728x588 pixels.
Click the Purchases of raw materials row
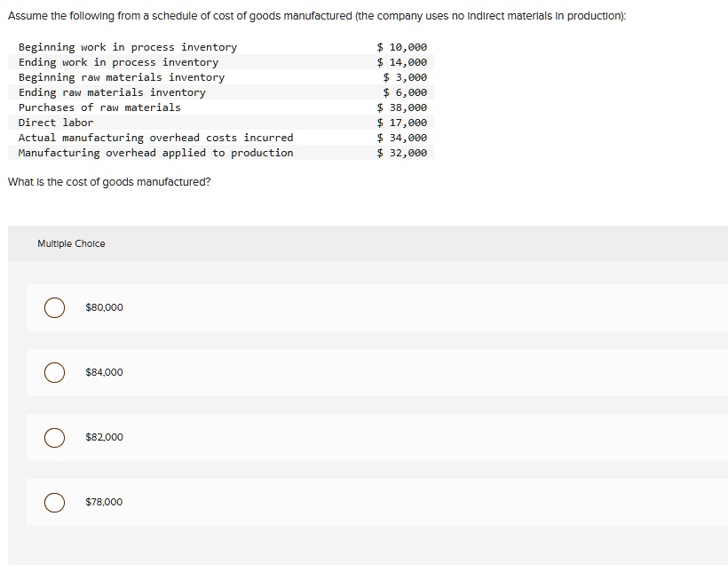99,107
